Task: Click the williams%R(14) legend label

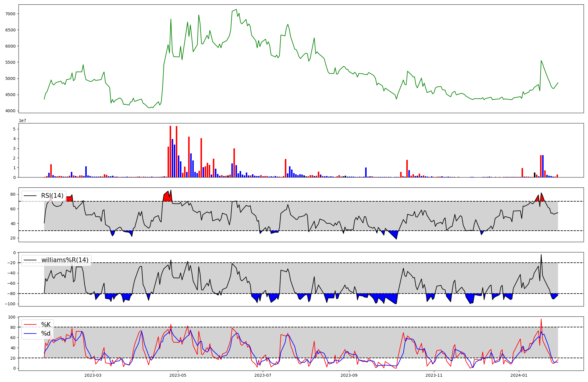Action: pyautogui.click(x=65, y=260)
